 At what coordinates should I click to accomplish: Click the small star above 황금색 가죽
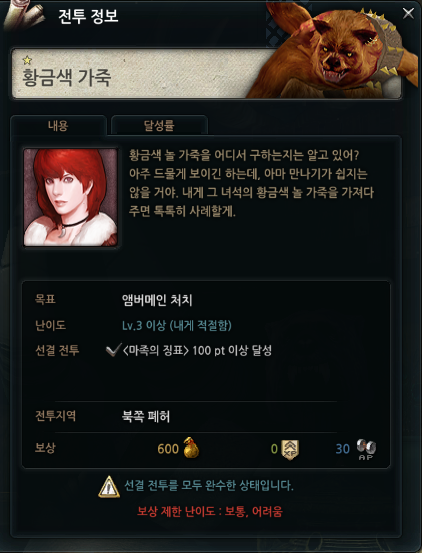27,60
